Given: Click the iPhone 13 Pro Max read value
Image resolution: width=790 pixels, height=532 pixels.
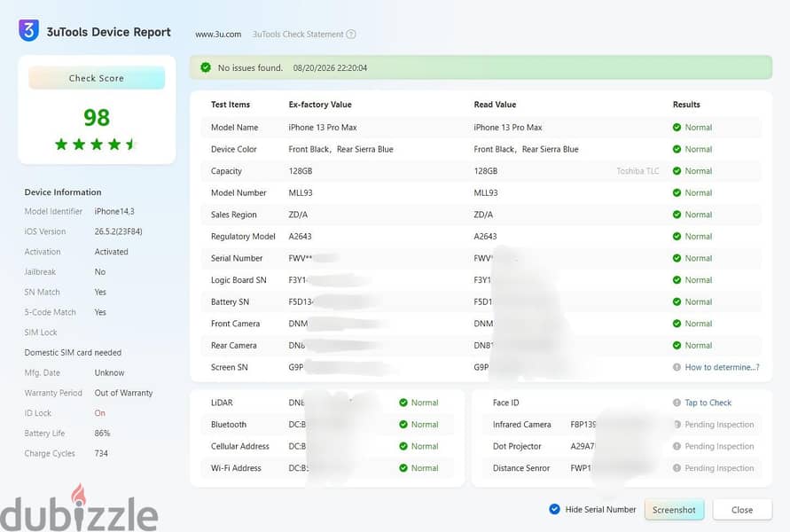Looking at the screenshot, I should [508, 128].
